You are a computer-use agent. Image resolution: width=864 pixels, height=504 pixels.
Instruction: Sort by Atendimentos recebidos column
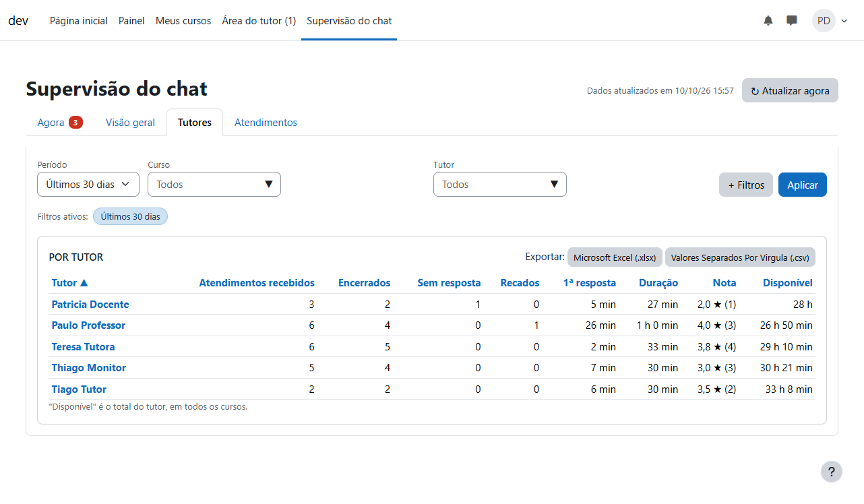[257, 283]
